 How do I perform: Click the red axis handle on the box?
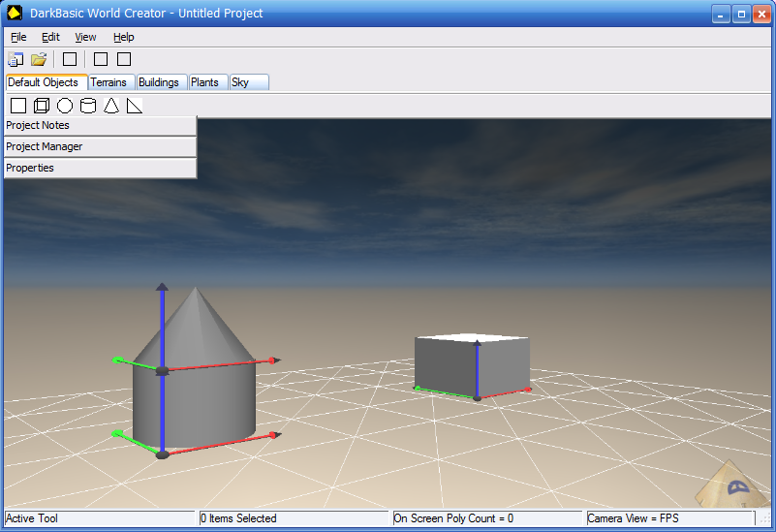pyautogui.click(x=506, y=394)
